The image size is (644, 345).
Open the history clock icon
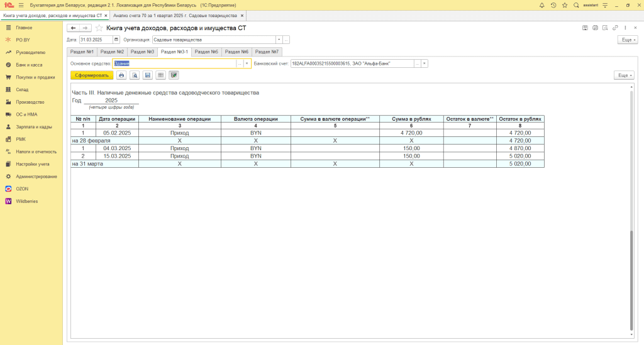point(553,5)
